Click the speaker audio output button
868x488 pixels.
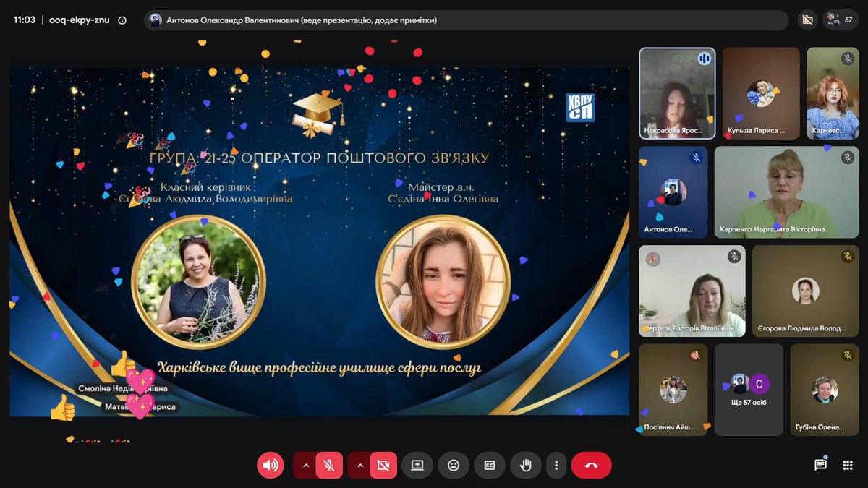point(271,466)
